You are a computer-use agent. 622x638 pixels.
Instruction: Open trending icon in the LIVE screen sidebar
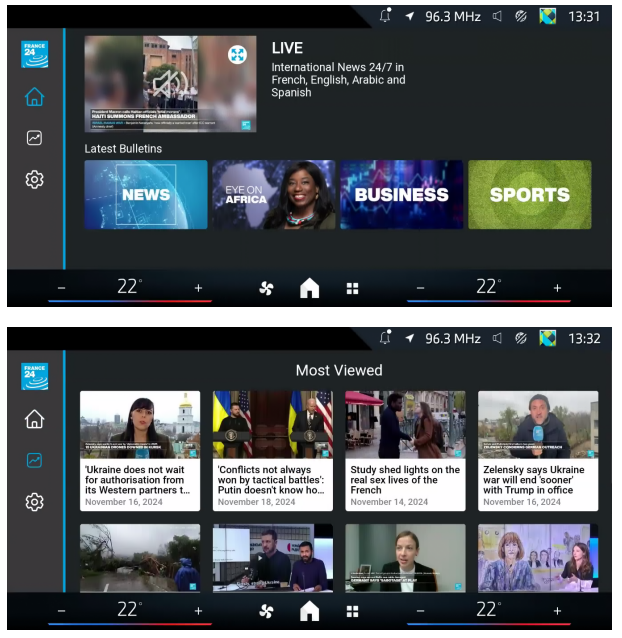coord(35,138)
